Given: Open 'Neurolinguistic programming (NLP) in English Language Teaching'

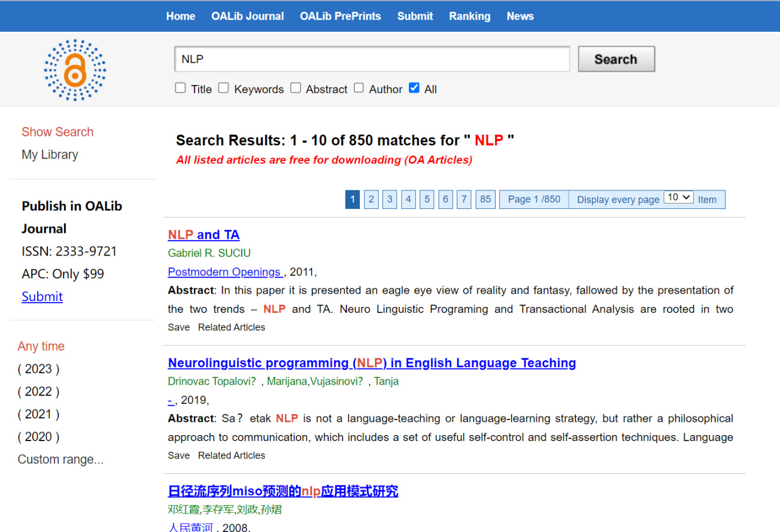Looking at the screenshot, I should tap(372, 363).
